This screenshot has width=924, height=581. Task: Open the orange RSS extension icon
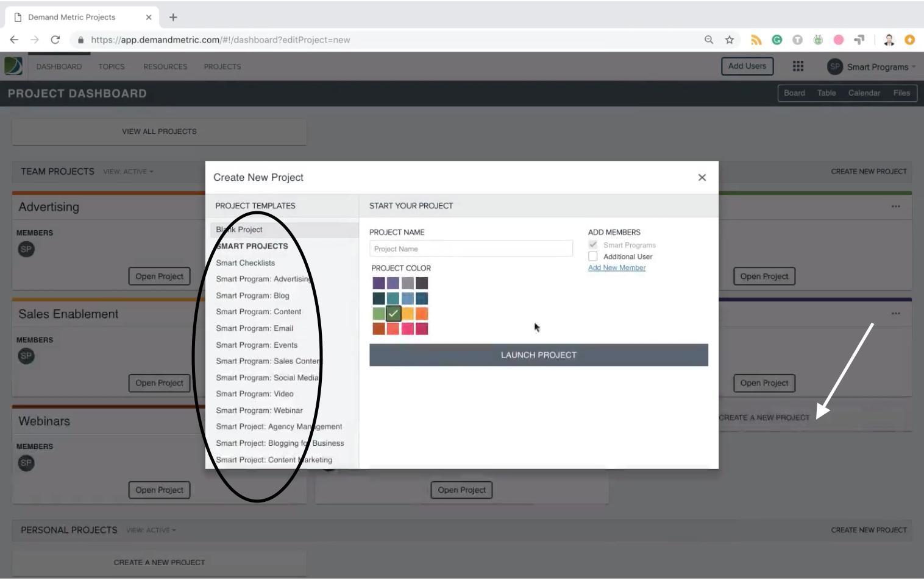click(x=756, y=40)
